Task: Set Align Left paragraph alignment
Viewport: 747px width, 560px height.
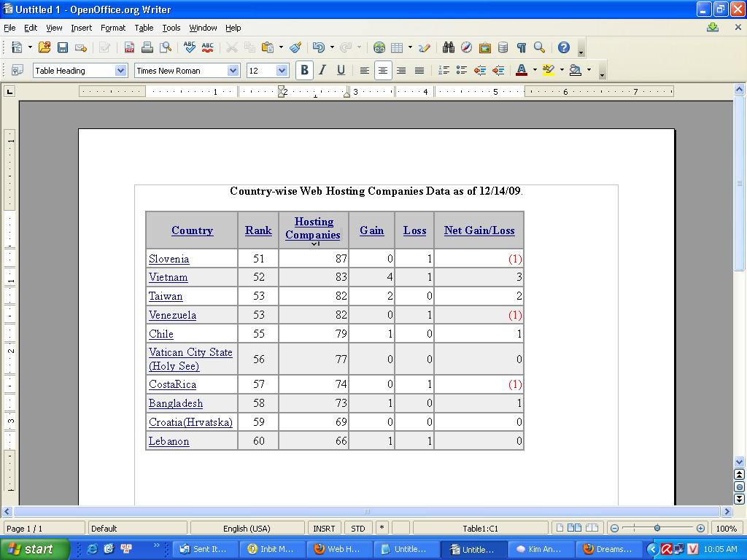Action: pyautogui.click(x=365, y=71)
